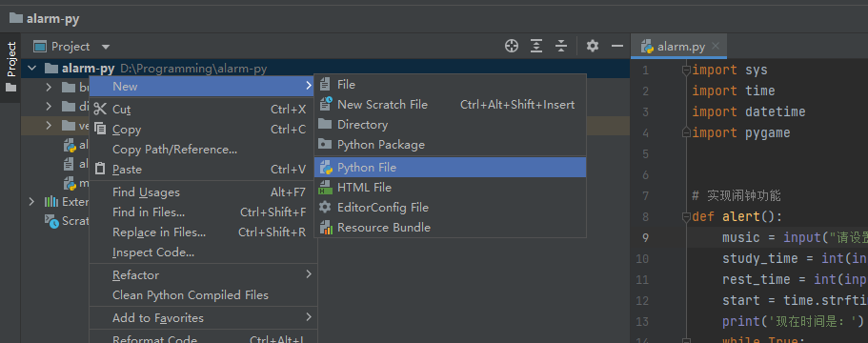The height and width of the screenshot is (343, 868).
Task: Expand the External Libraries node
Action: 31,201
